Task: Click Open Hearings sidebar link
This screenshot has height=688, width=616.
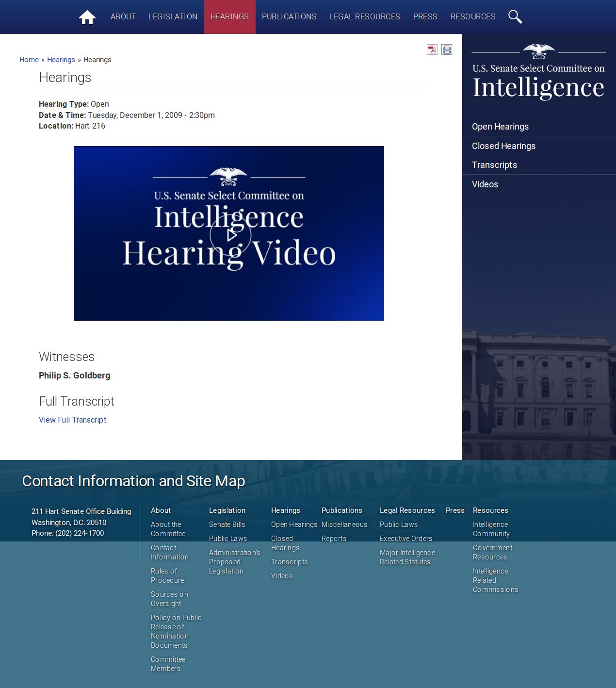Action: click(500, 127)
